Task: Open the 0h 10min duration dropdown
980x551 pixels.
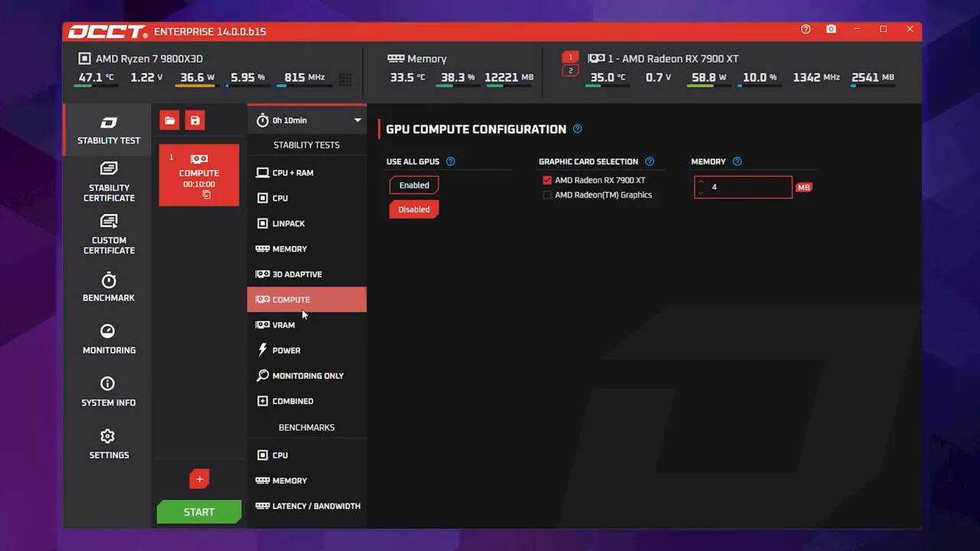Action: point(307,120)
